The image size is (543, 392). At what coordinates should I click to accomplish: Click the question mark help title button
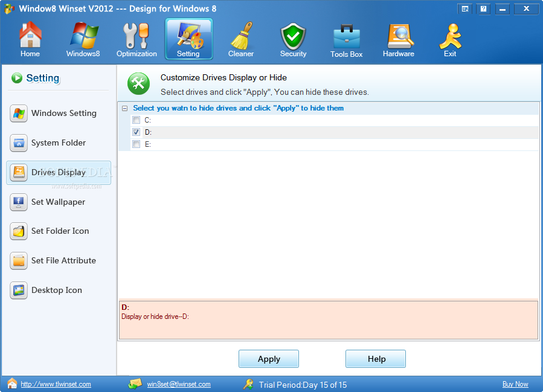[483, 9]
